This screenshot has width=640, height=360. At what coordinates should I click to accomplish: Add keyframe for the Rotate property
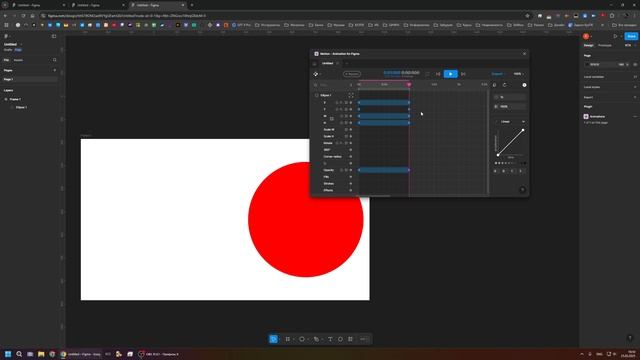click(351, 143)
